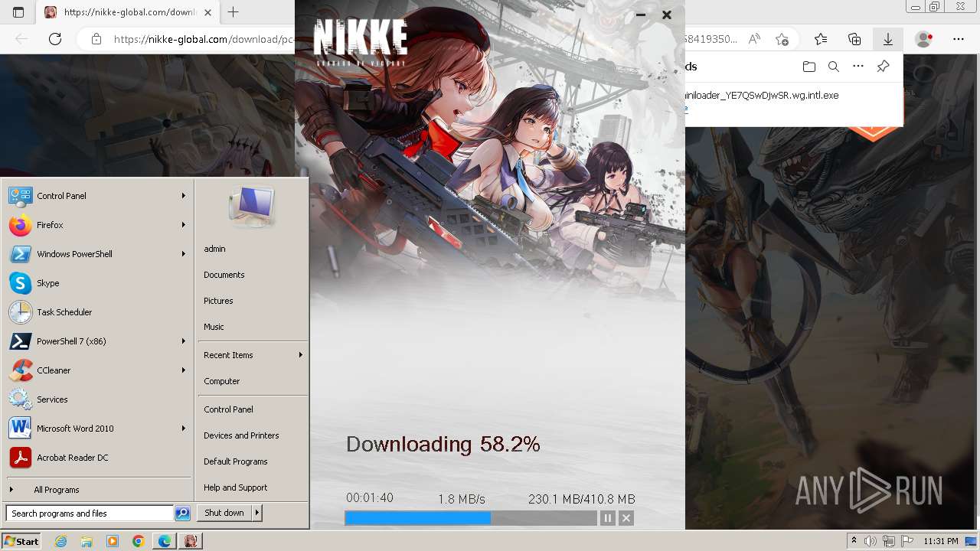The width and height of the screenshot is (980, 551).
Task: Focus the Search programs and files box
Action: click(90, 514)
